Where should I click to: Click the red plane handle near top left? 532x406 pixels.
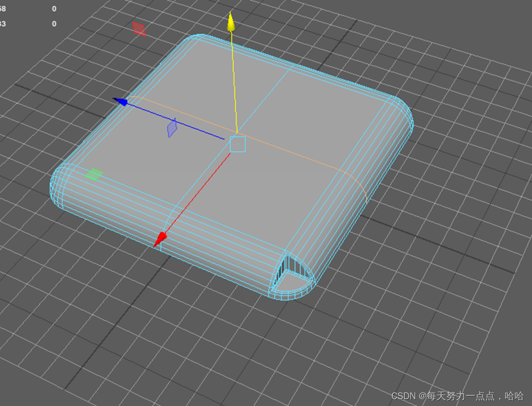click(139, 29)
